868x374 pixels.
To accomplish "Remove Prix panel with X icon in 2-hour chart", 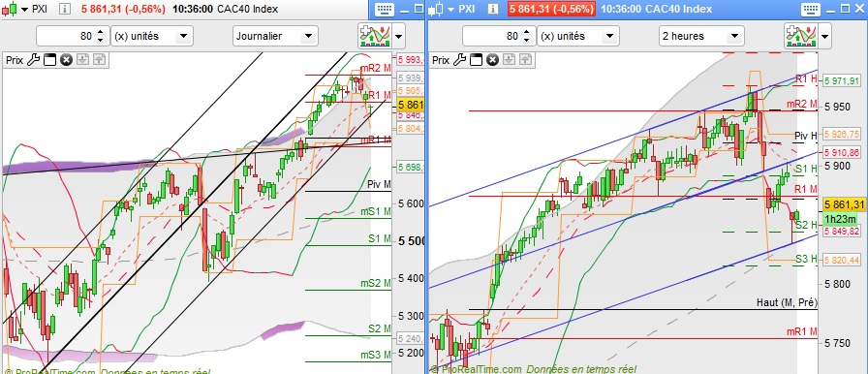I will (492, 60).
